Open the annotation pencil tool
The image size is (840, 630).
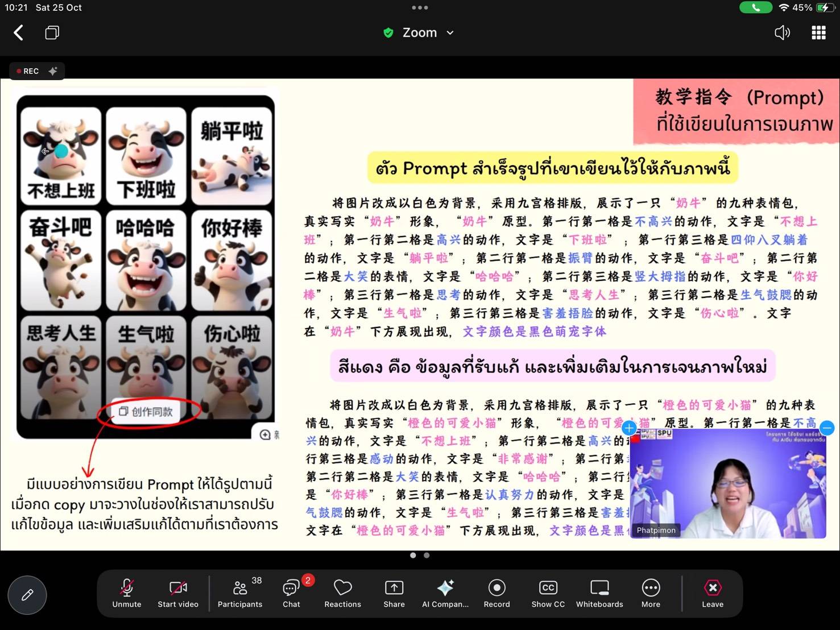tap(27, 595)
